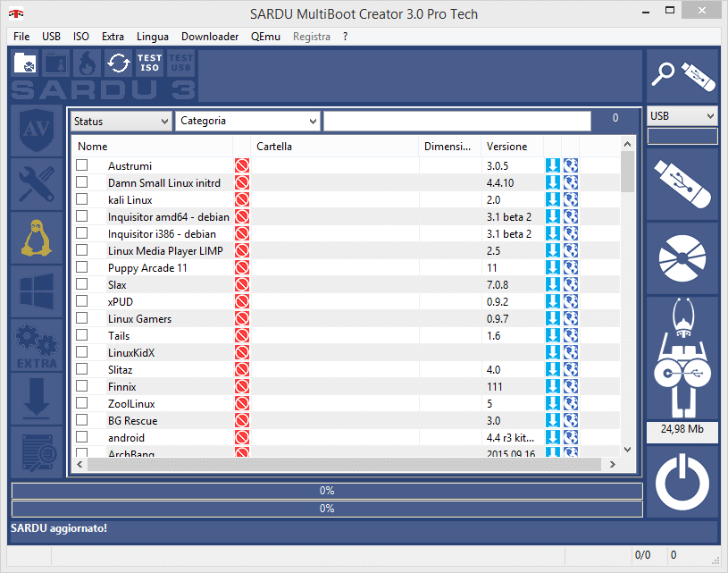Open the ? help menu
Image resolution: width=728 pixels, height=573 pixels.
(345, 37)
